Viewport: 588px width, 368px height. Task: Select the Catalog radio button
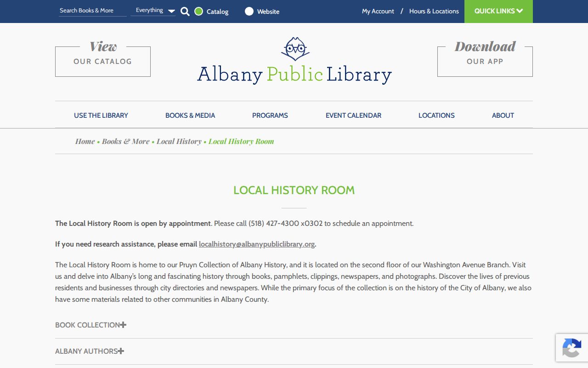point(198,11)
